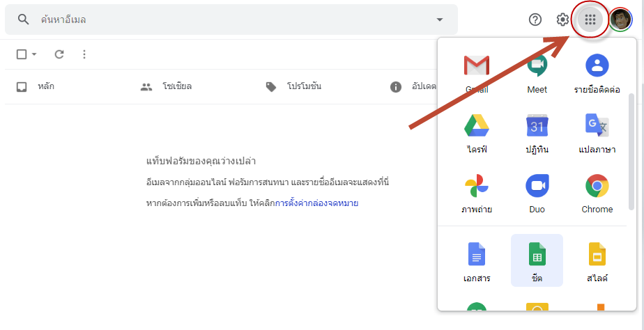
Task: Open Gmail from the apps panel
Action: click(477, 73)
